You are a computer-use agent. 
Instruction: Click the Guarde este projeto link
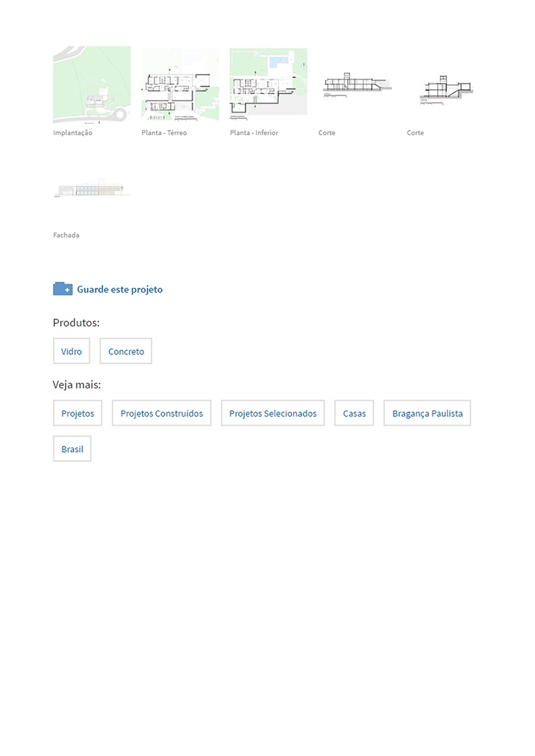119,289
